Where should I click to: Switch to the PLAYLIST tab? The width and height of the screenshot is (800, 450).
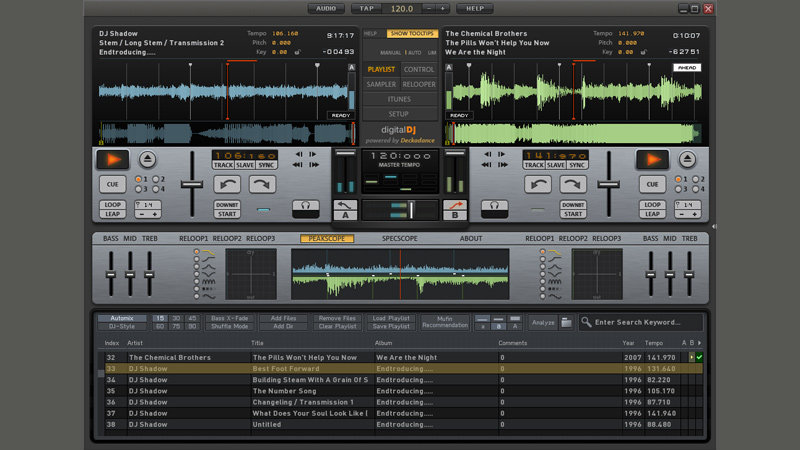pyautogui.click(x=381, y=69)
